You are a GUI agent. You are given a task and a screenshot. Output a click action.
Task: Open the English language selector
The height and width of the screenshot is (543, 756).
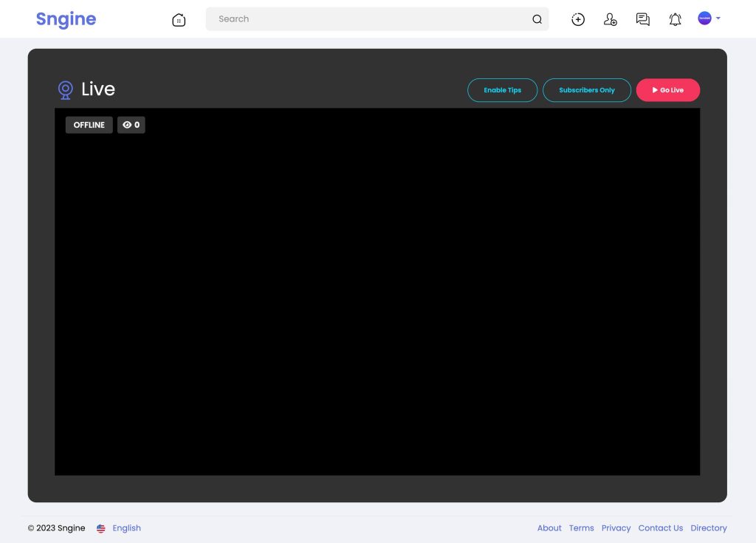pyautogui.click(x=127, y=528)
